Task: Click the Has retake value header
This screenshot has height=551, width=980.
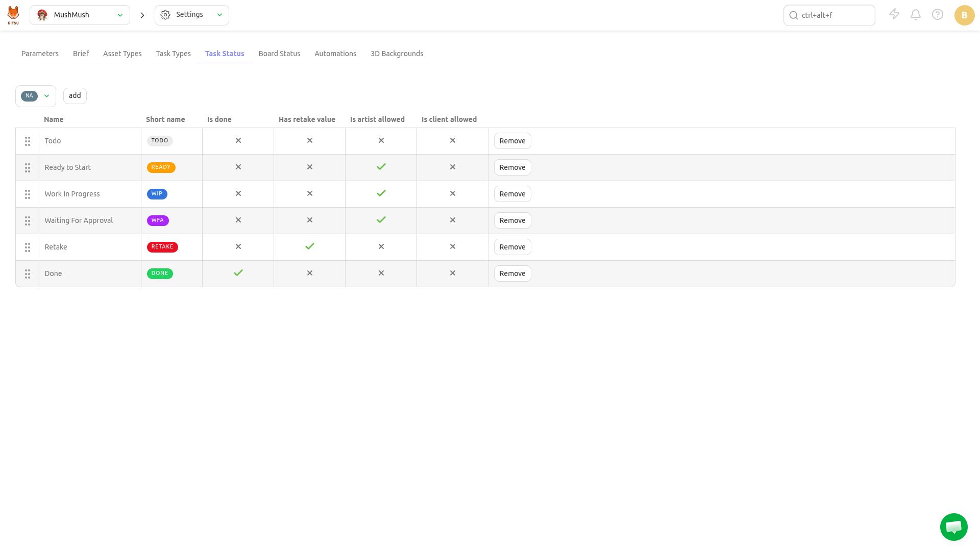Action: coord(307,119)
